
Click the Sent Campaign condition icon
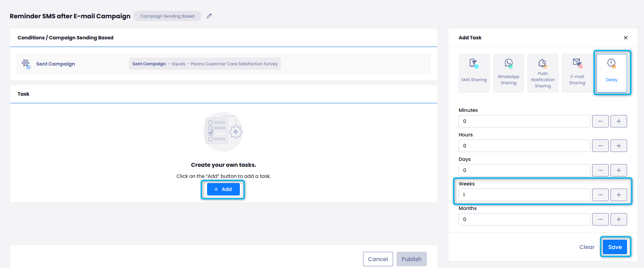[26, 64]
